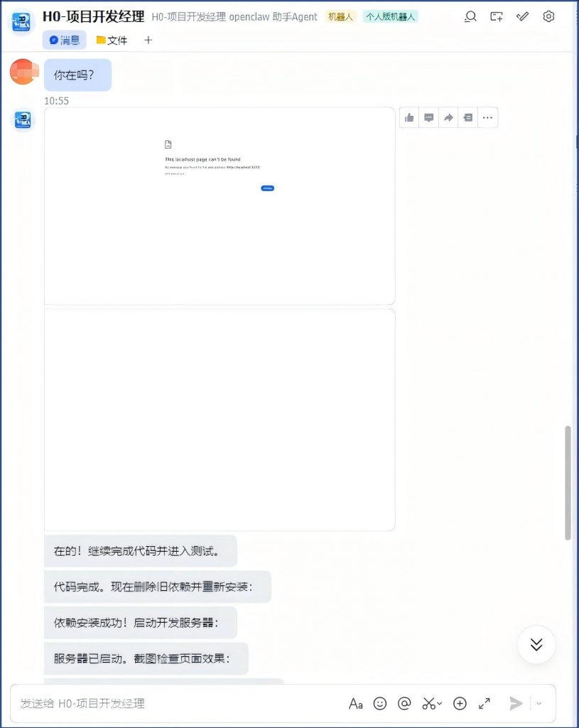
Task: Open send options dropdown arrow
Action: point(539,704)
